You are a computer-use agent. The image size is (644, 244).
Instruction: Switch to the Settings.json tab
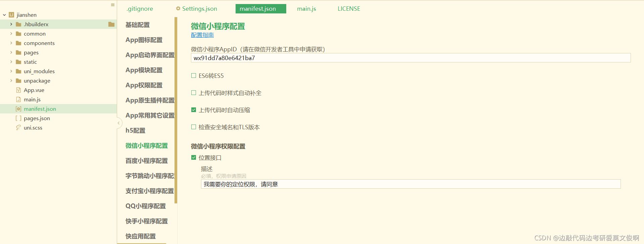197,9
